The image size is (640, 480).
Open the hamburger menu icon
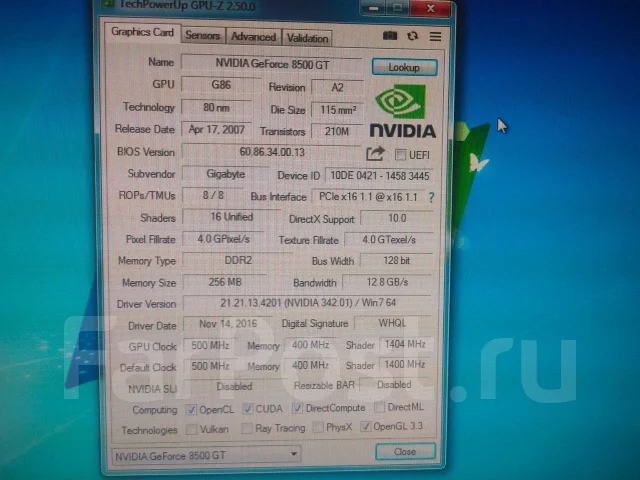pyautogui.click(x=435, y=36)
